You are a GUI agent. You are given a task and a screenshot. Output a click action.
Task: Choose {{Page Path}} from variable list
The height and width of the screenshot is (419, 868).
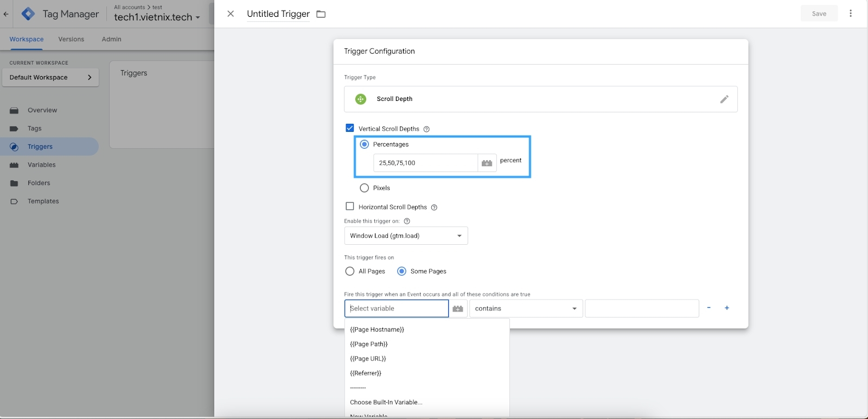coord(369,344)
